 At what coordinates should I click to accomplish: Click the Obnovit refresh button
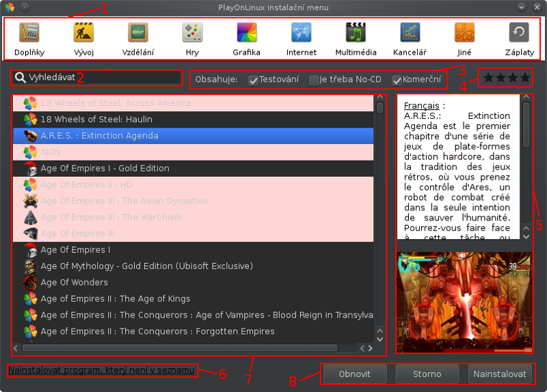pos(355,374)
